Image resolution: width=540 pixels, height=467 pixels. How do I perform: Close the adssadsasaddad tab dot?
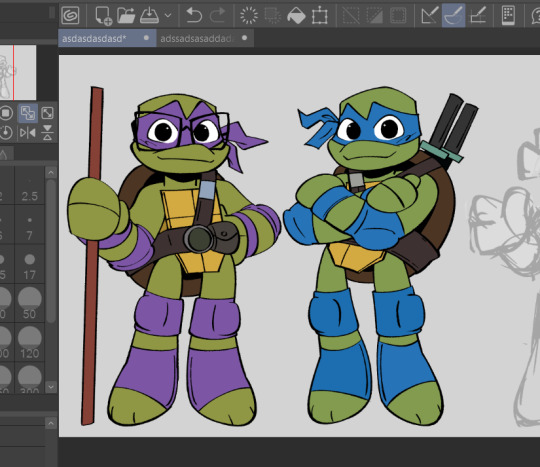coord(245,38)
